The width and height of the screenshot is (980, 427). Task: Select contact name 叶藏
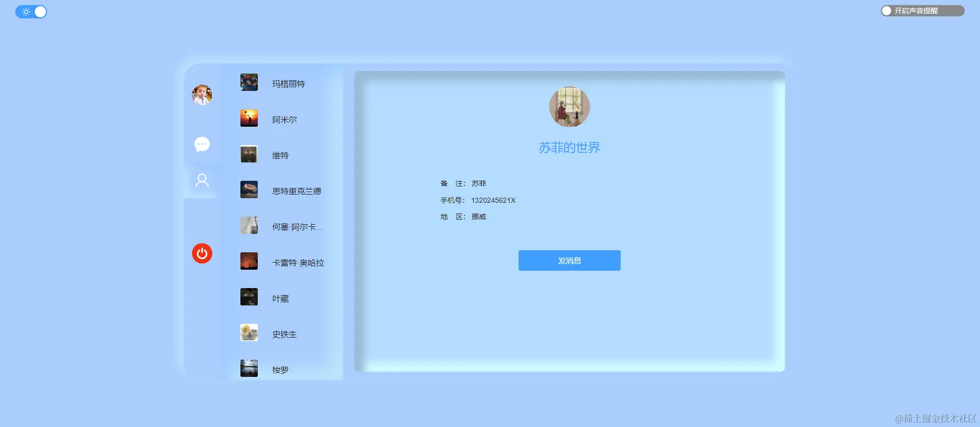[x=280, y=298]
